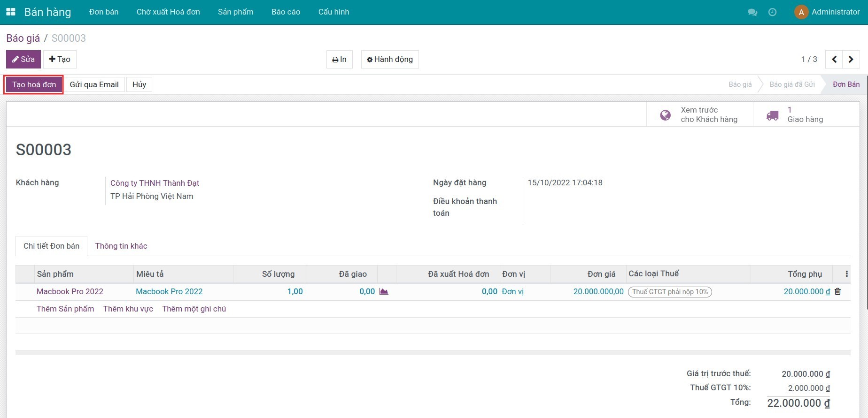Open the conversations chat icon
Image resolution: width=868 pixels, height=418 pixels.
click(x=752, y=12)
